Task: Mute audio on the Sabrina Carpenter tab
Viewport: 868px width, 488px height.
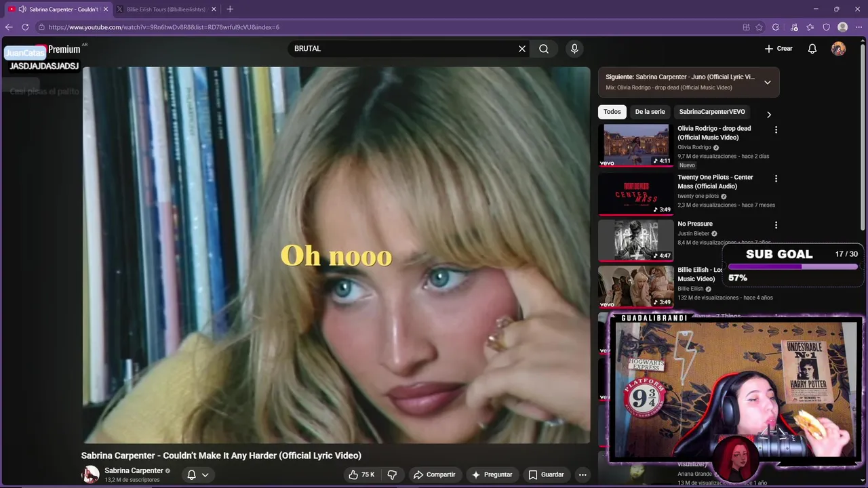Action: click(x=22, y=9)
